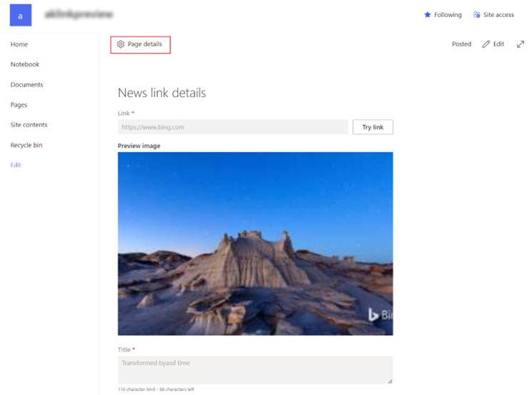Open Page details with the gear icon
Viewport: 532px width, 395px height.
[x=121, y=44]
